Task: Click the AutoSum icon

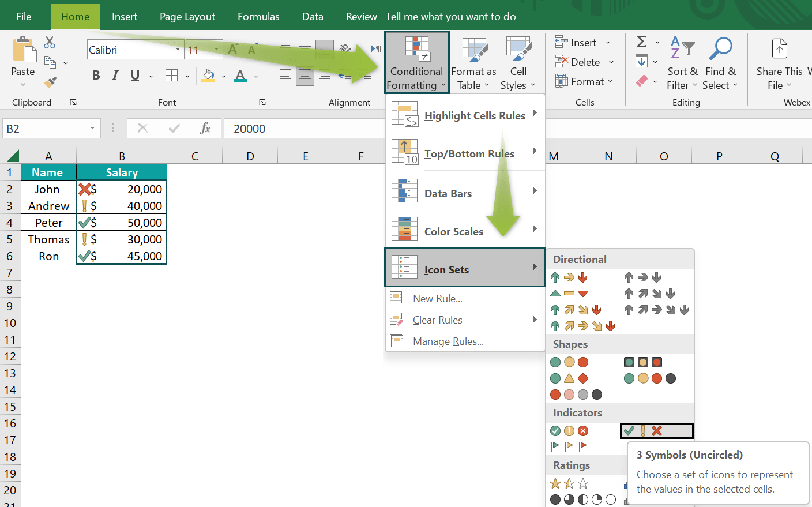Action: click(x=641, y=41)
